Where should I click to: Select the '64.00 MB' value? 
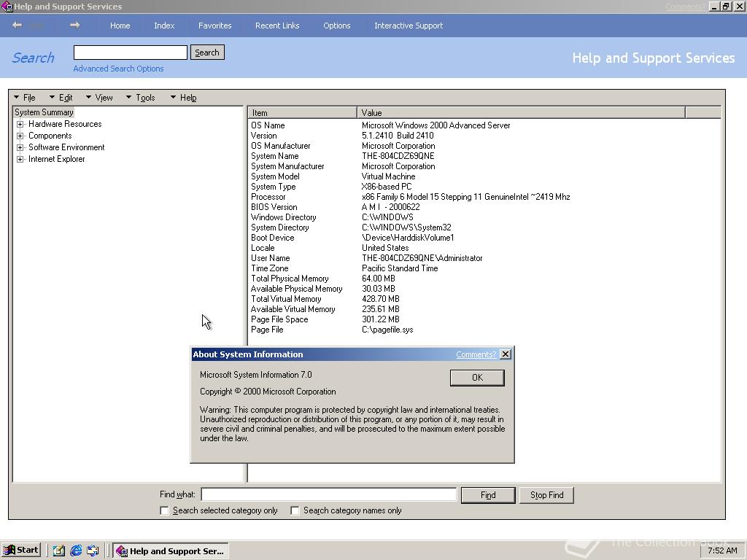[379, 279]
